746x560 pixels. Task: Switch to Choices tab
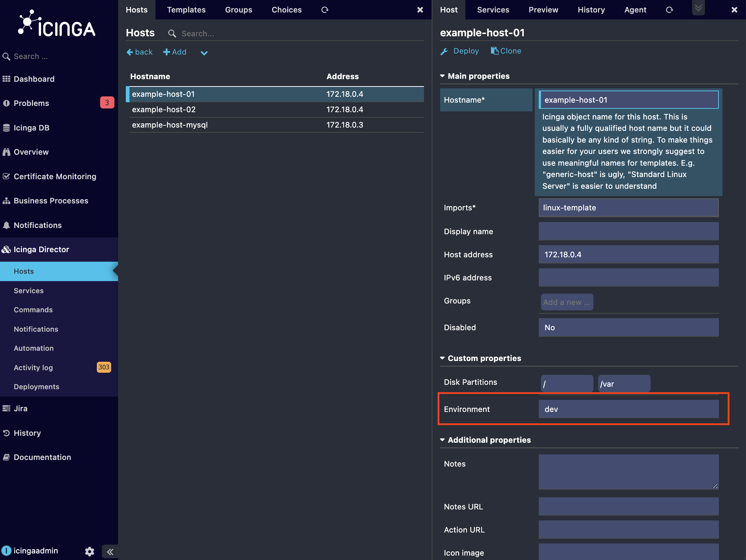(287, 10)
